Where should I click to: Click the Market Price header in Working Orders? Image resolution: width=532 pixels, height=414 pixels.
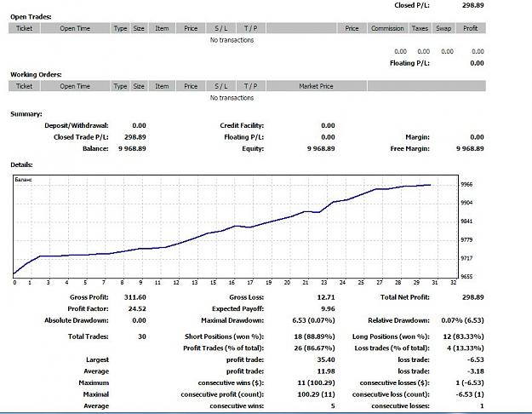point(316,86)
